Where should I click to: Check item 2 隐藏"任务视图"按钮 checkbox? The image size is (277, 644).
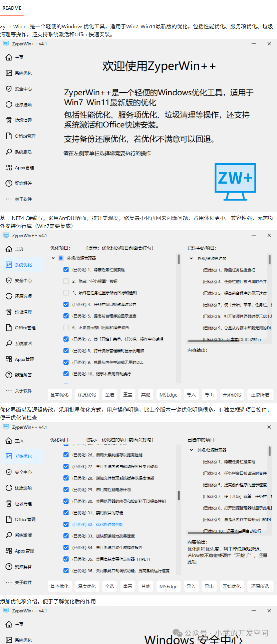[66, 281]
